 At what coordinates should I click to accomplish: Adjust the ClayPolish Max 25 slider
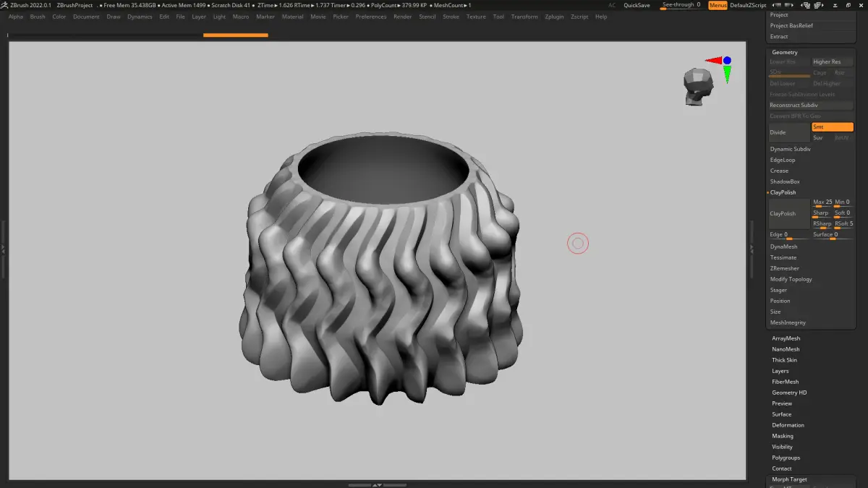[x=822, y=203]
